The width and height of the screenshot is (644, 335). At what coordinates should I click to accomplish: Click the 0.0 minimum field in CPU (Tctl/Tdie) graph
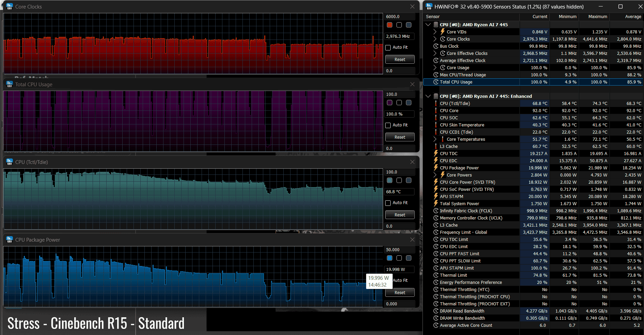400,226
